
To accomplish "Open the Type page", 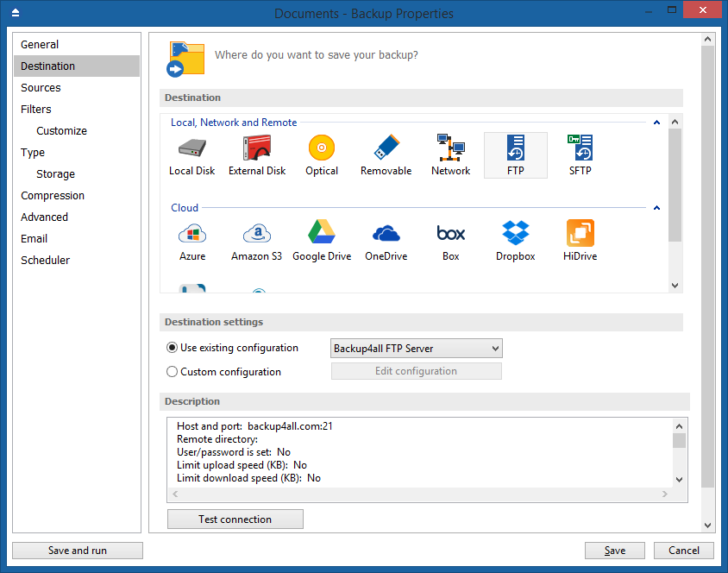I will coord(77,152).
